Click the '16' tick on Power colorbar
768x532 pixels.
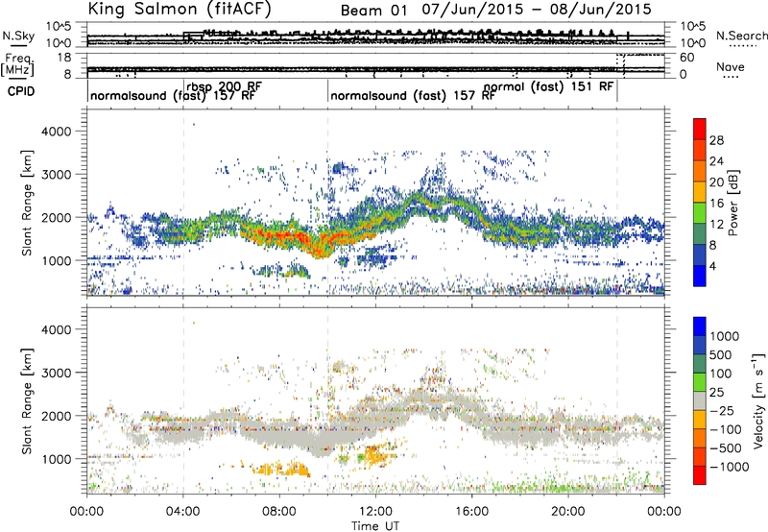click(716, 204)
